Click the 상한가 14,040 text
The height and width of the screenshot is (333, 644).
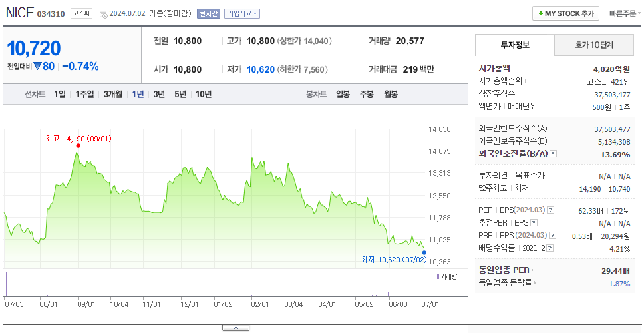click(305, 41)
